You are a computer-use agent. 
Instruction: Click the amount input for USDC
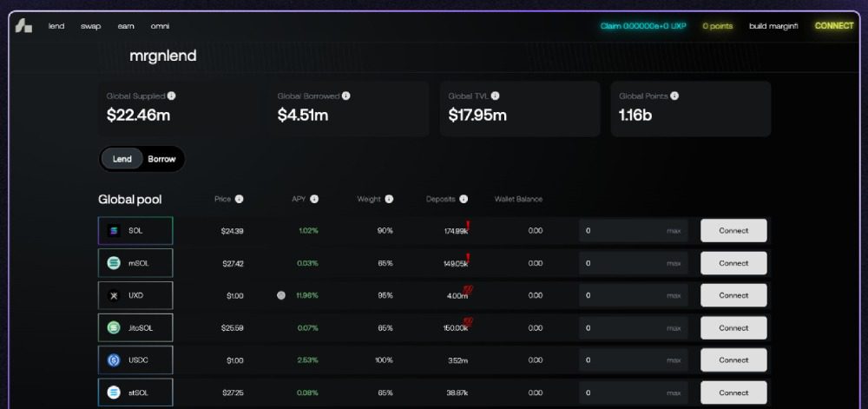tap(621, 360)
